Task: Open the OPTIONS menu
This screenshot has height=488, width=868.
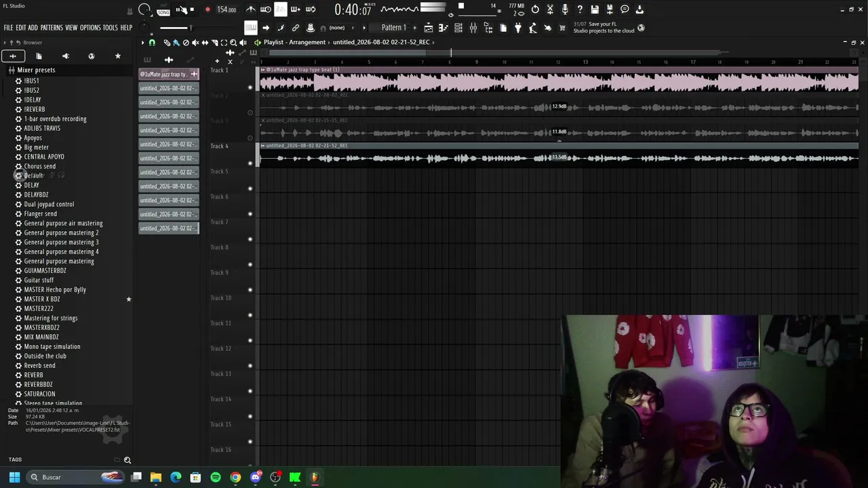Action: (90, 28)
